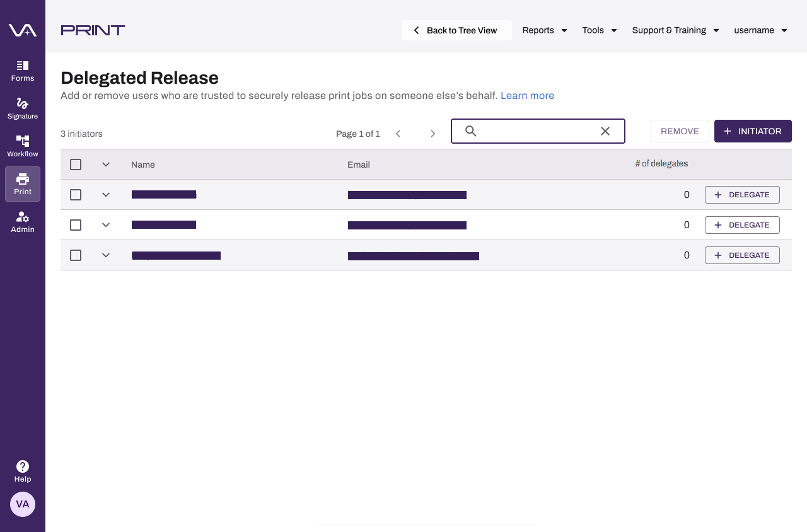Click the PRINT product logo

click(93, 30)
